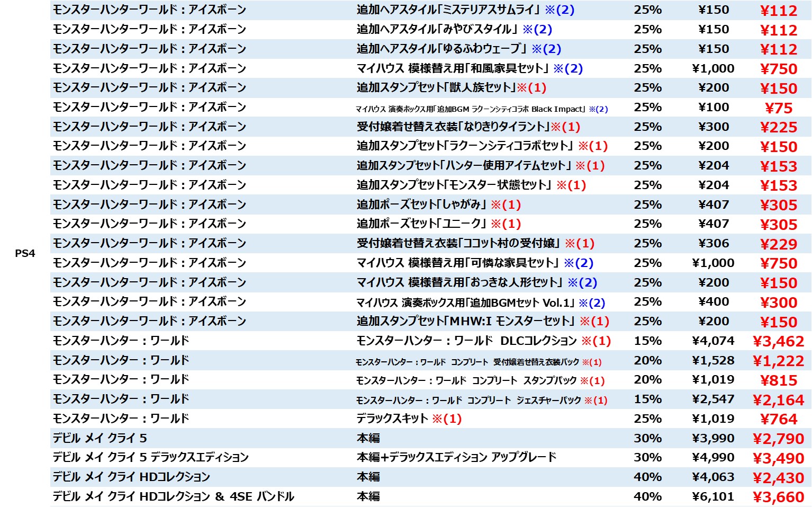Select デビル メイ クライ HDコレクション & 4SE バンドル title
812x507 pixels.
173,496
